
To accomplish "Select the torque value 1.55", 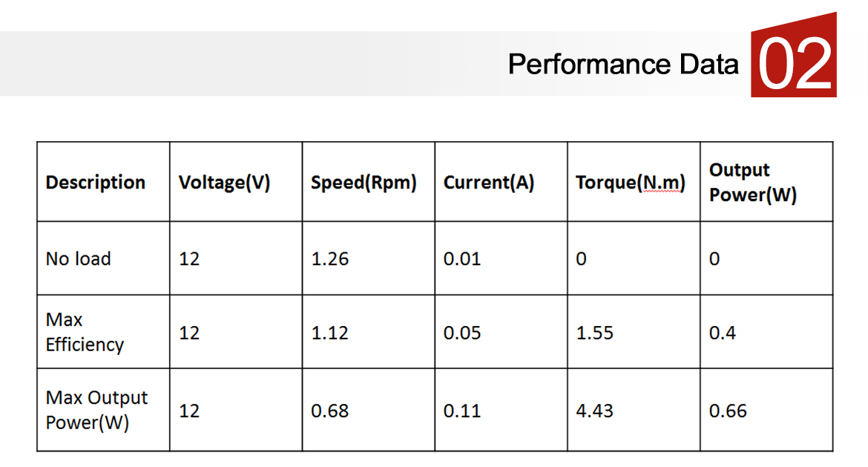I will [x=595, y=333].
